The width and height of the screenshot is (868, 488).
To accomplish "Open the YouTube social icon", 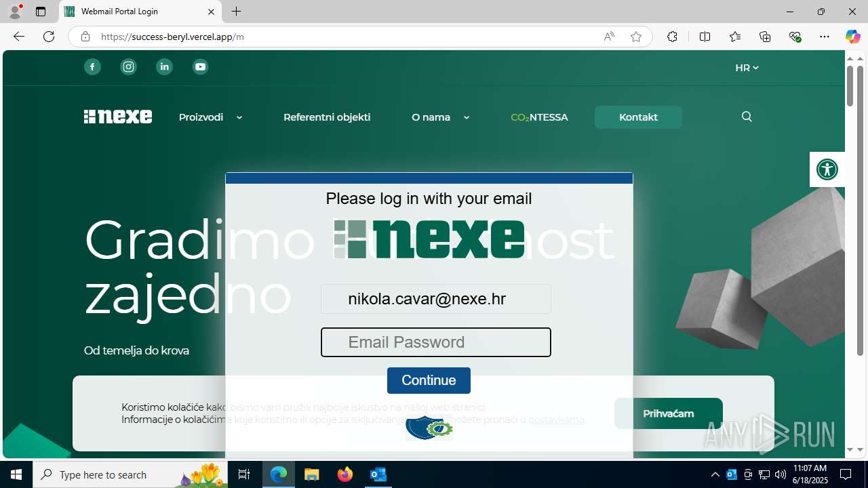I will tap(200, 66).
